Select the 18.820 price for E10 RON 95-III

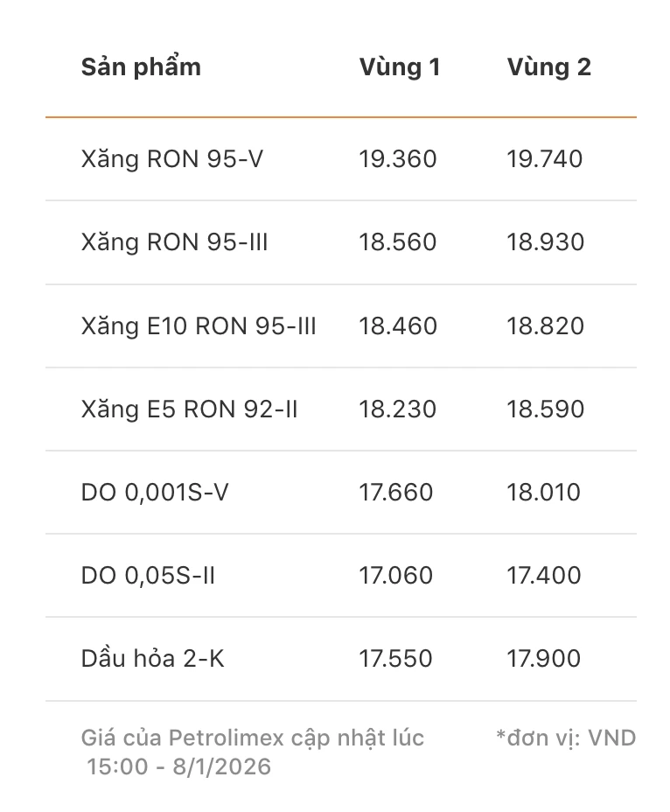tap(545, 326)
